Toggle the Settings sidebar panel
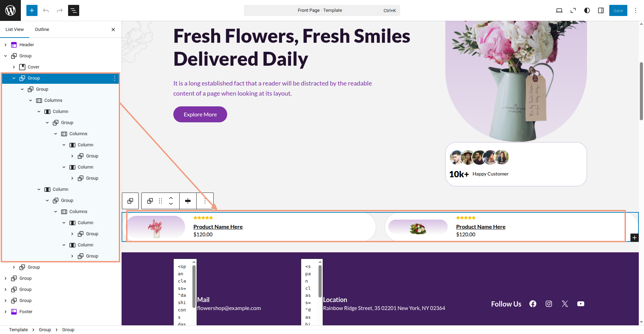644x334 pixels. (601, 10)
